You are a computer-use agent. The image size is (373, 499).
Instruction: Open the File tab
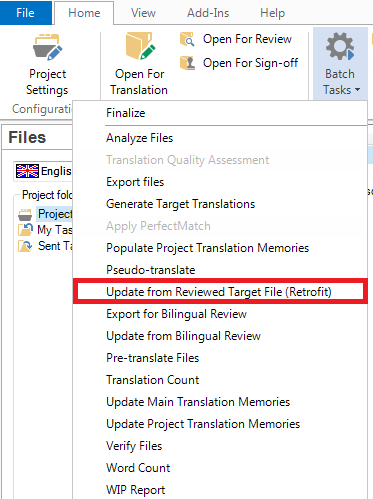pos(26,13)
